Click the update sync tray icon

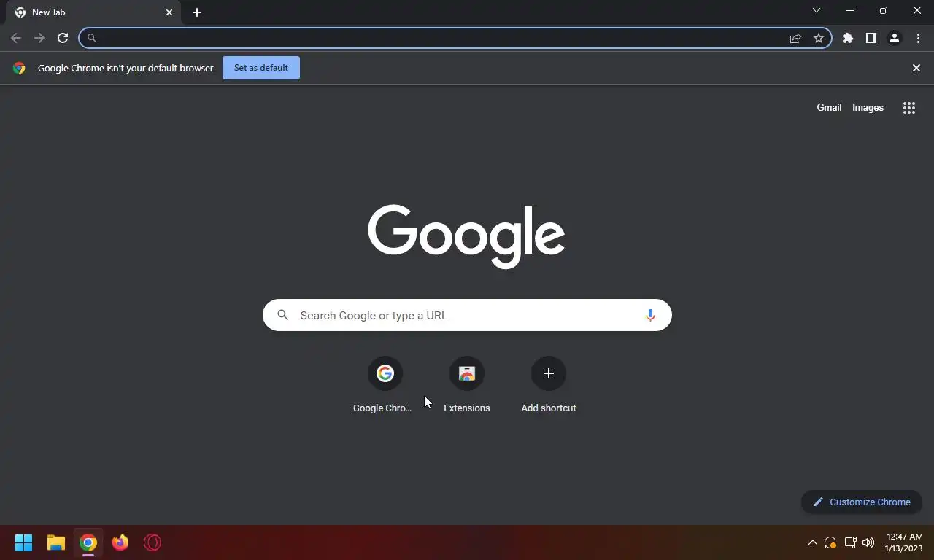pyautogui.click(x=830, y=542)
